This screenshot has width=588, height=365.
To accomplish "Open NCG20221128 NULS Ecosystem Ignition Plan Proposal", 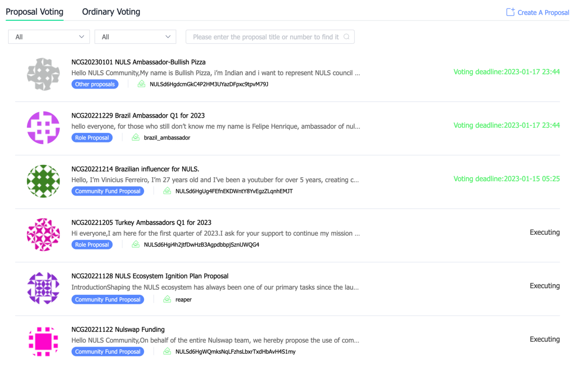I will [x=150, y=276].
